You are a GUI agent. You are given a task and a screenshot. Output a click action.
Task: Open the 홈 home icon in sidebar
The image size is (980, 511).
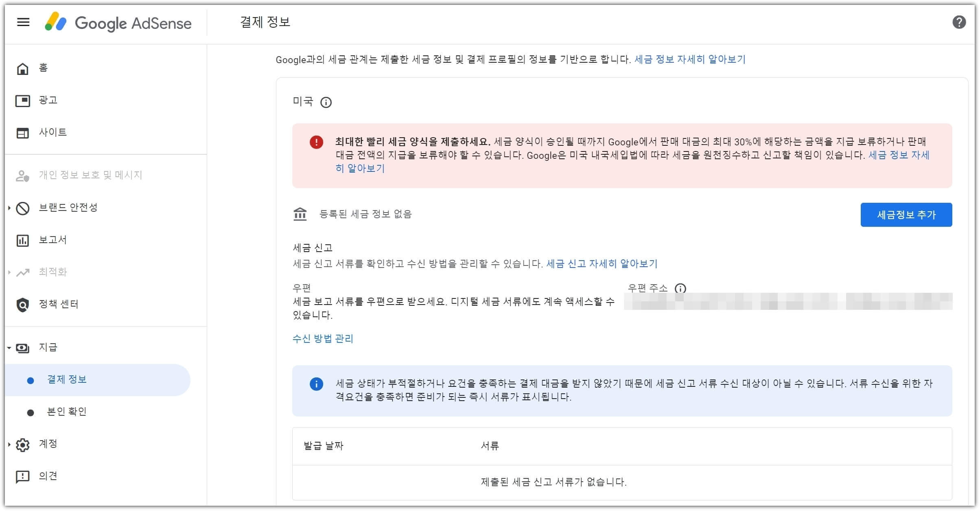point(22,68)
